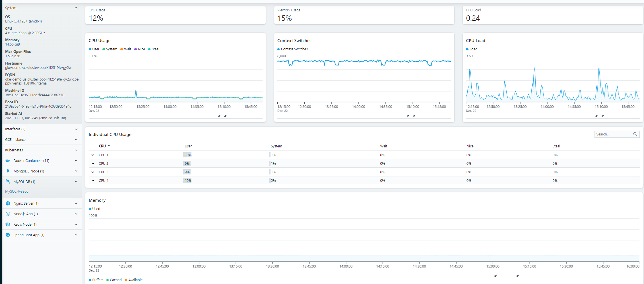Expand the Interfaces (2) section
The height and width of the screenshot is (284, 644).
[x=76, y=129]
